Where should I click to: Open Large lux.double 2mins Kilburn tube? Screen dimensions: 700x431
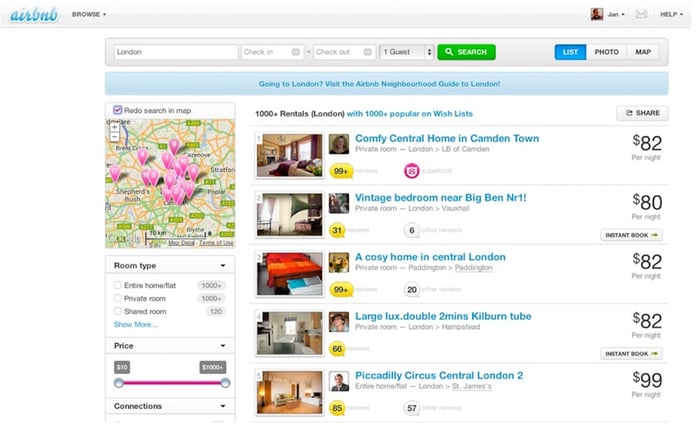point(443,316)
